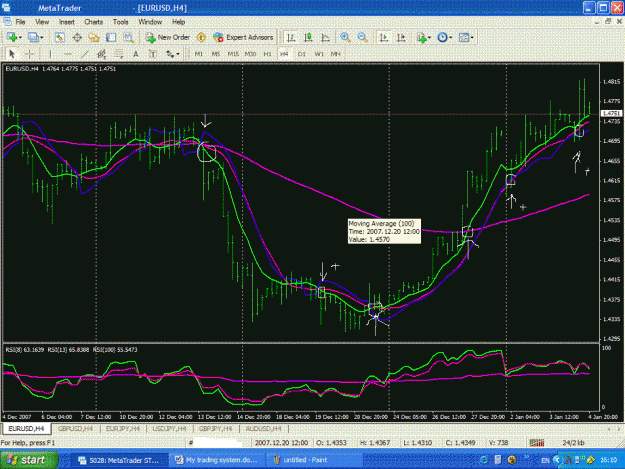This screenshot has width=625, height=469.
Task: Switch chart to Line Chart mode
Action: pos(325,37)
